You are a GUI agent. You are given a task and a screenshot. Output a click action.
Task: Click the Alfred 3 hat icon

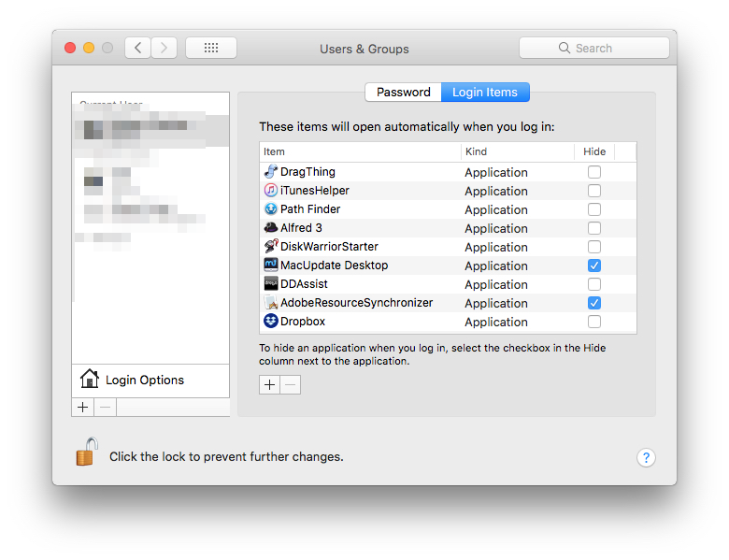click(271, 227)
